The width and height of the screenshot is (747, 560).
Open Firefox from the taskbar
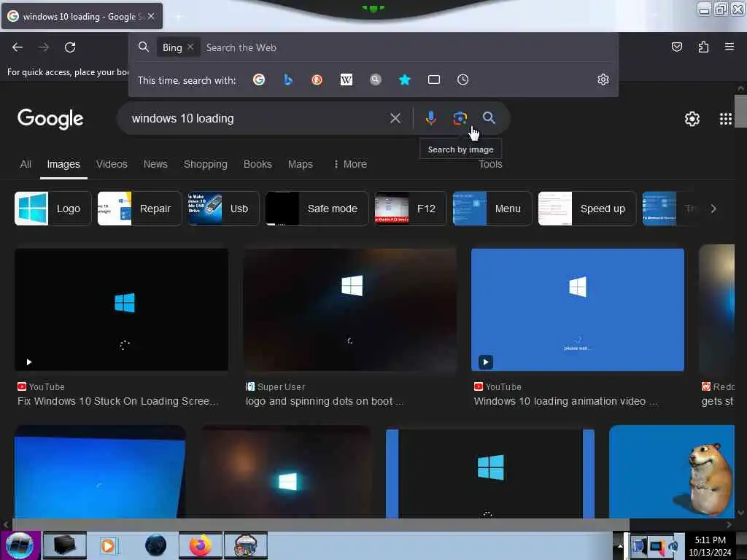[x=201, y=545]
